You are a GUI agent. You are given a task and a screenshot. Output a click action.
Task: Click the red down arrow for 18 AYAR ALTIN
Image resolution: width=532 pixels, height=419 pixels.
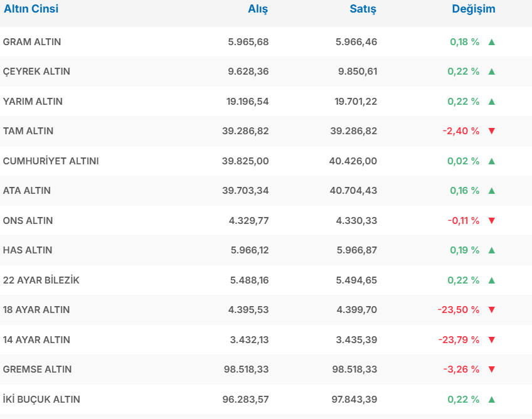491,310
